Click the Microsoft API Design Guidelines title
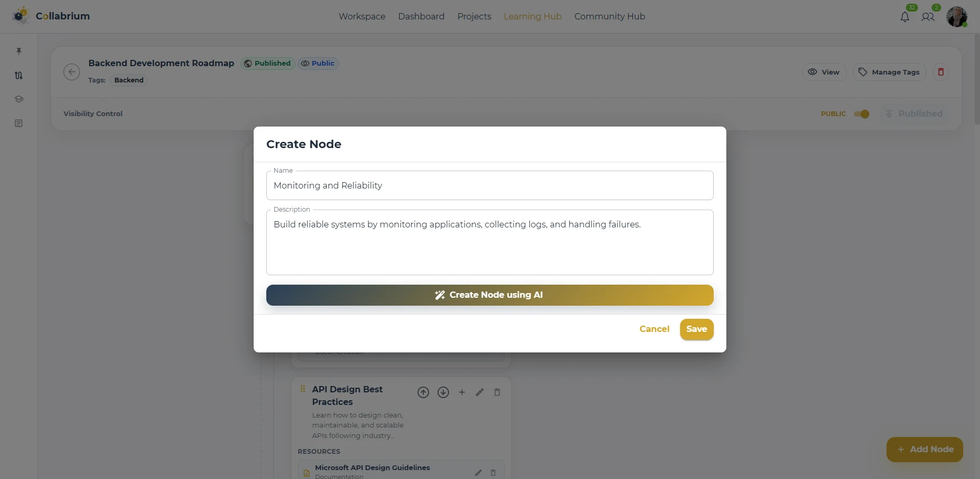980x479 pixels. click(372, 467)
